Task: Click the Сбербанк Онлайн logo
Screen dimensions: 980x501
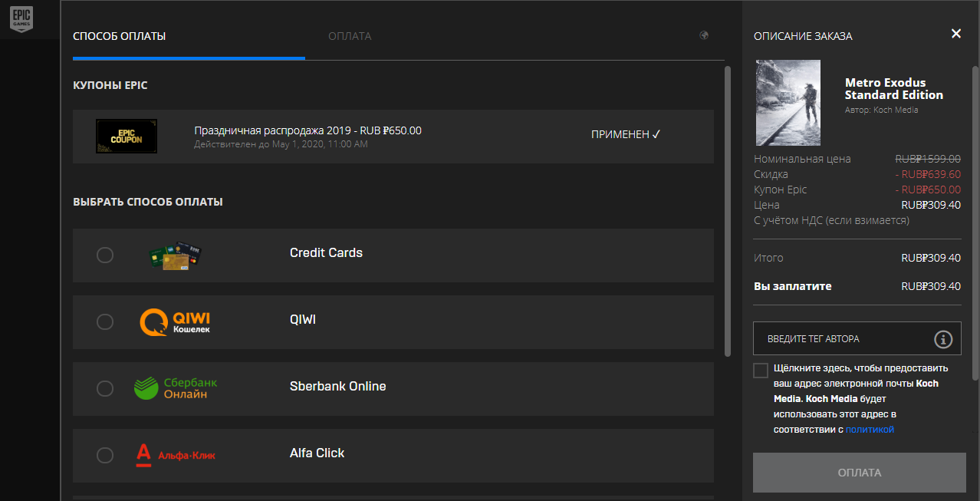Action: point(176,388)
